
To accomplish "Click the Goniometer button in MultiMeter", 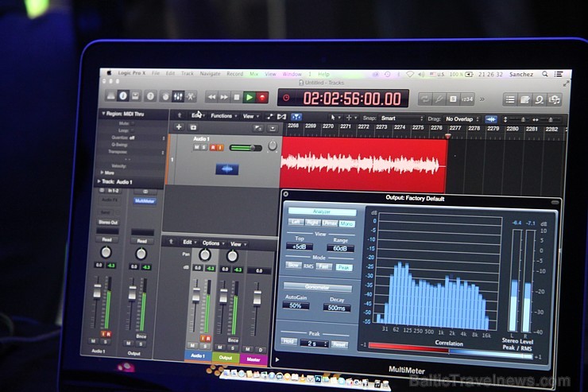I will tap(317, 287).
